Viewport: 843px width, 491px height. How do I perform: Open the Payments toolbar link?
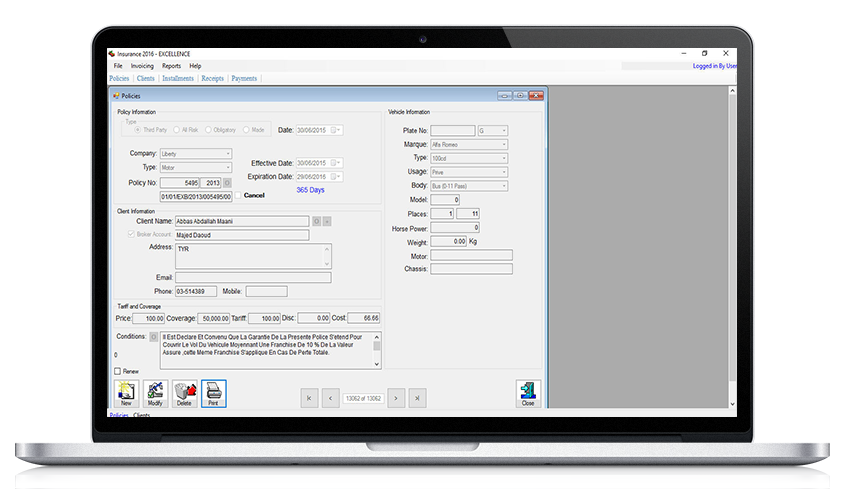coord(244,79)
